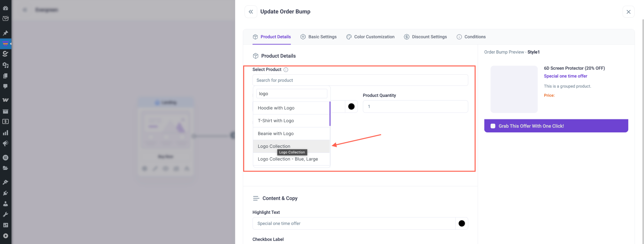
Task: Close the Update Order Bump panel
Action: tap(628, 12)
